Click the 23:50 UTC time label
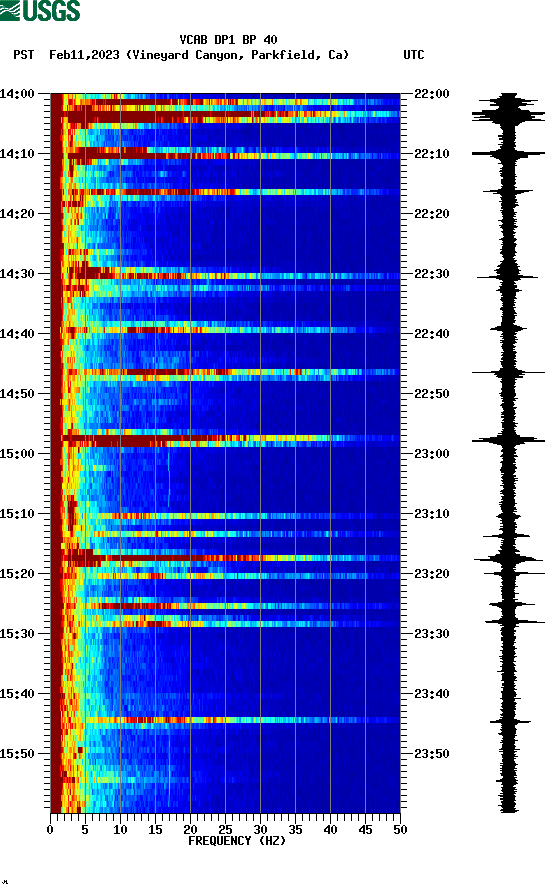This screenshot has height=893, width=552. click(432, 753)
